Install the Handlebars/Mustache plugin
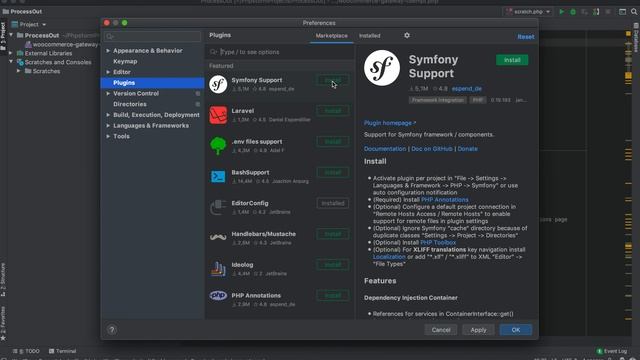This screenshot has width=640, height=360. point(333,234)
